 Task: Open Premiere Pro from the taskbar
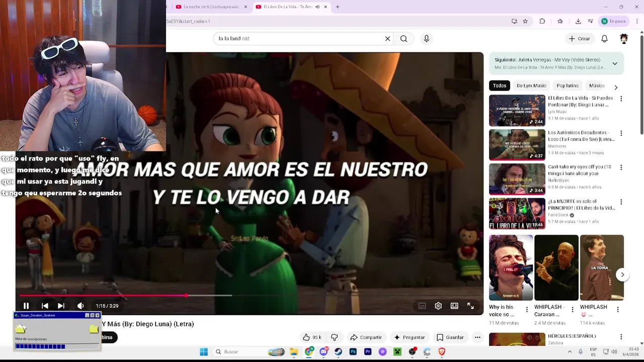tap(368, 352)
